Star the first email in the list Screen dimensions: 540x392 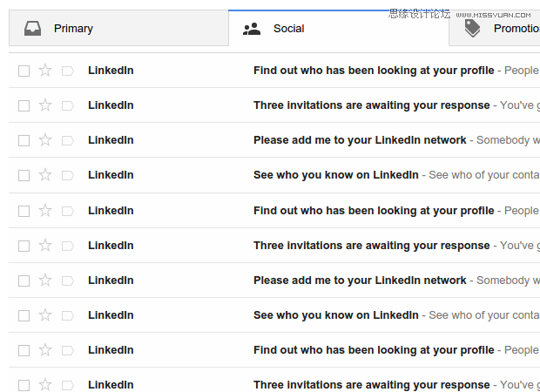point(45,71)
